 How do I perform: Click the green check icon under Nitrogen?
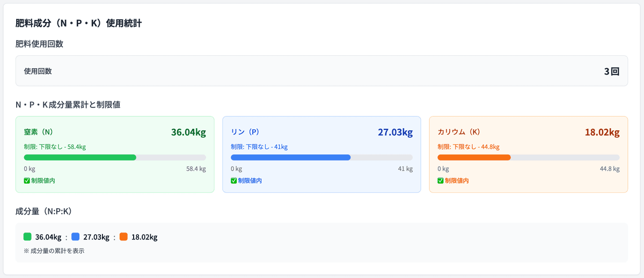click(27, 181)
